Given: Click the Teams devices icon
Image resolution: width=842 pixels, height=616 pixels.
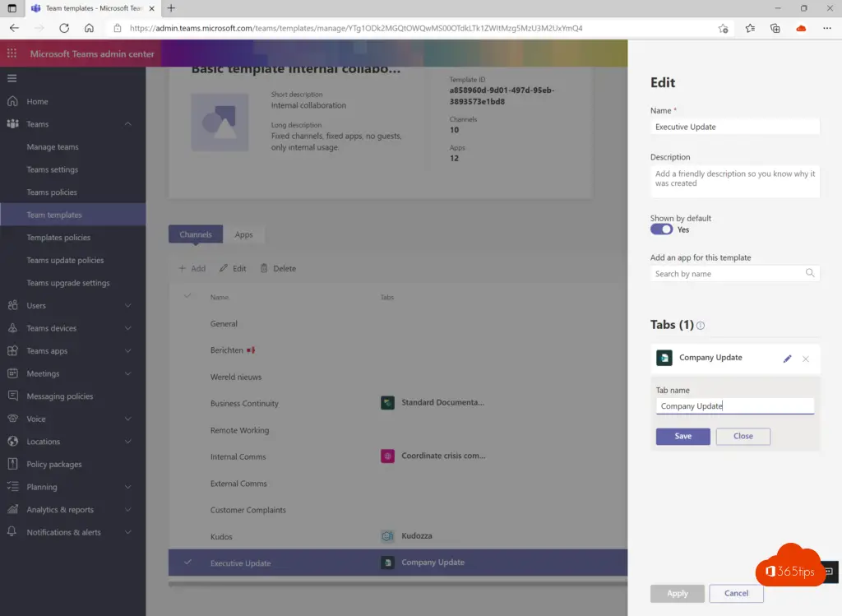Looking at the screenshot, I should coord(13,328).
